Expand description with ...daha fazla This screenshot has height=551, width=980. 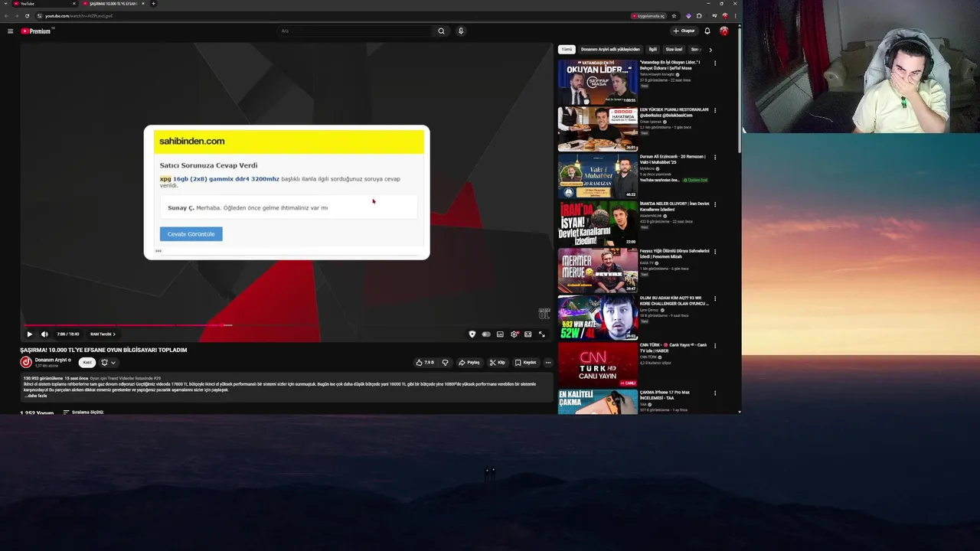[x=36, y=396]
